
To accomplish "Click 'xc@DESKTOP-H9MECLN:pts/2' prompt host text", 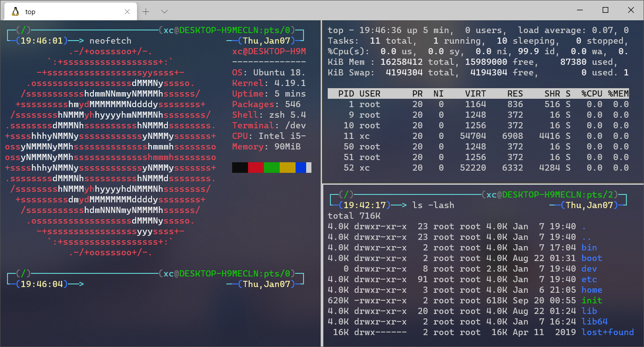I will (550, 194).
